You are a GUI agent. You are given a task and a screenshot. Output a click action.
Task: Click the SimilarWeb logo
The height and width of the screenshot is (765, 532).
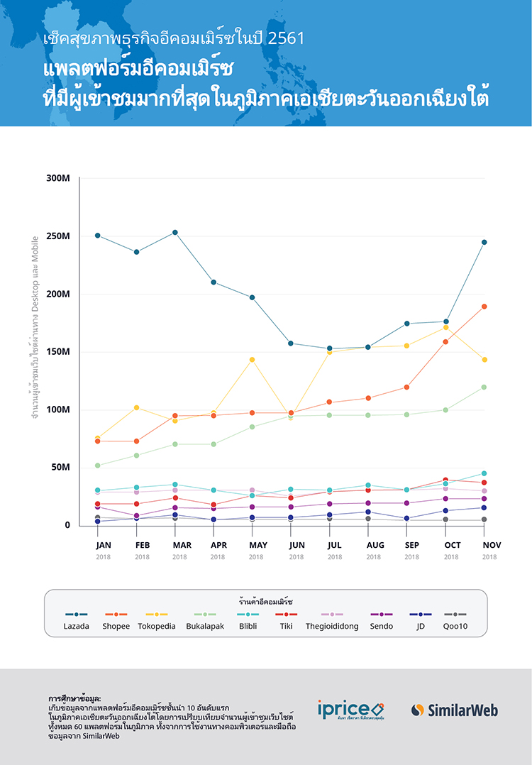[454, 710]
